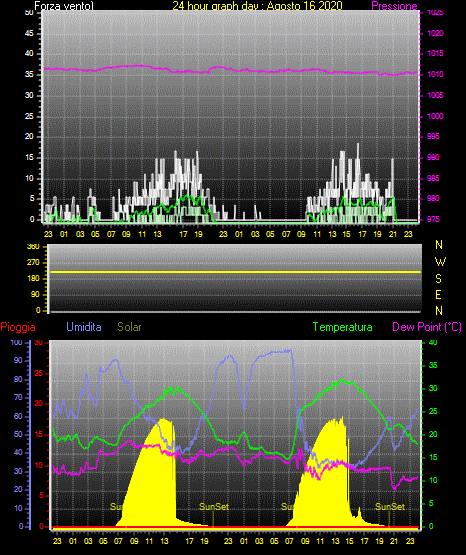466x555 pixels.
Task: Click the pressure axis value 1005
Action: [435, 95]
